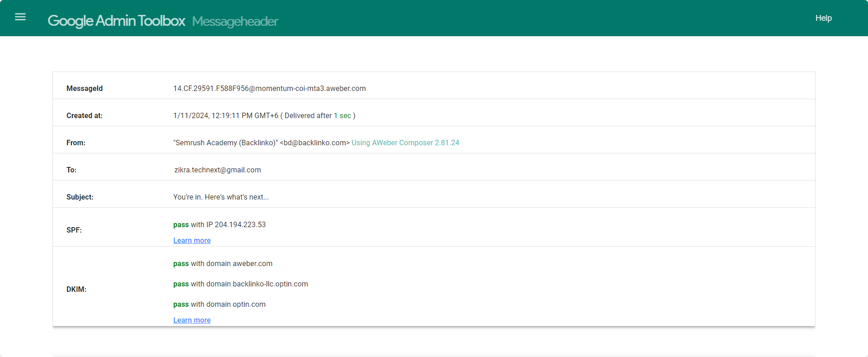Click DKIM pass with domain optin.com
Screen dimensions: 868x357
point(219,304)
